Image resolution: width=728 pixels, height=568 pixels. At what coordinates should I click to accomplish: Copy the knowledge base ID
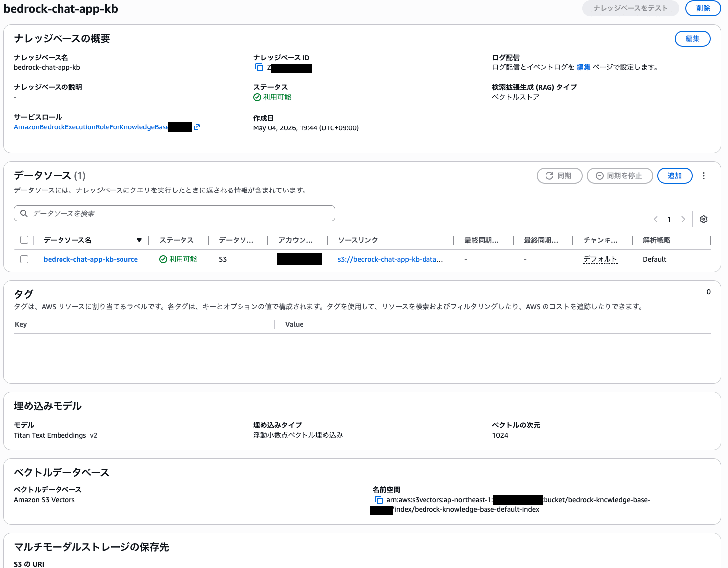[259, 68]
